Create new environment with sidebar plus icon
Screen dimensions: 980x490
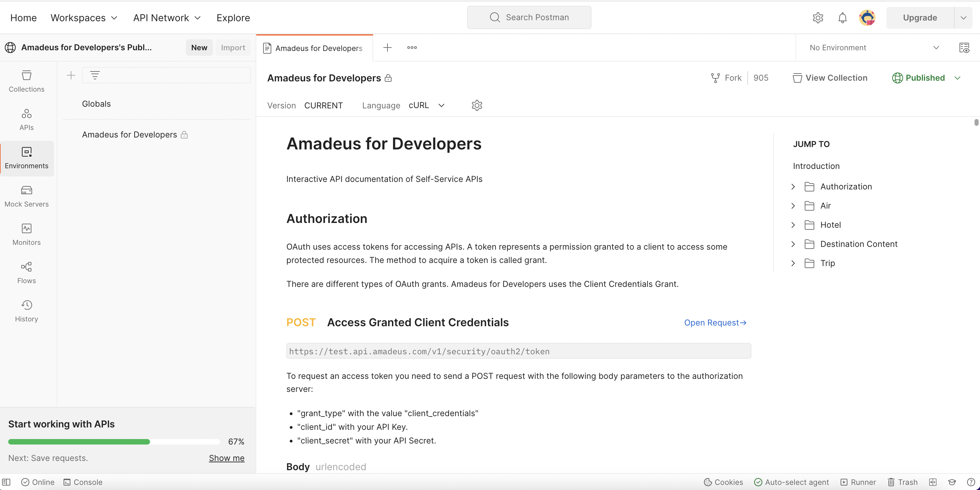point(71,75)
